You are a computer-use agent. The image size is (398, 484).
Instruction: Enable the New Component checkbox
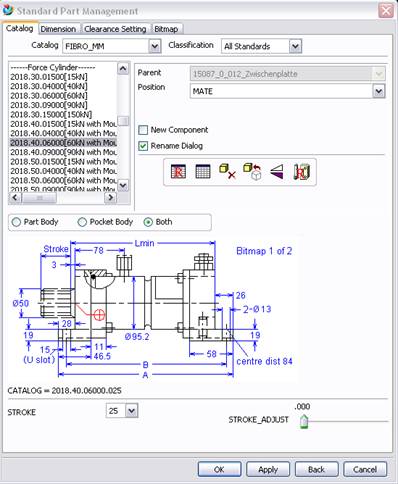[143, 130]
